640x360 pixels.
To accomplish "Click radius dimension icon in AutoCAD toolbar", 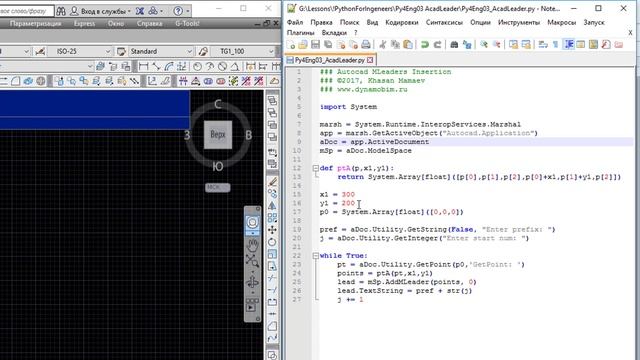I will coord(197,66).
